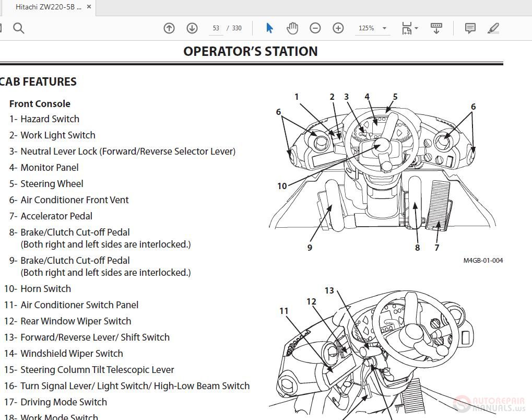The image size is (532, 420).
Task: Open the page thumbnails sidebar panel
Action: (2, 28)
